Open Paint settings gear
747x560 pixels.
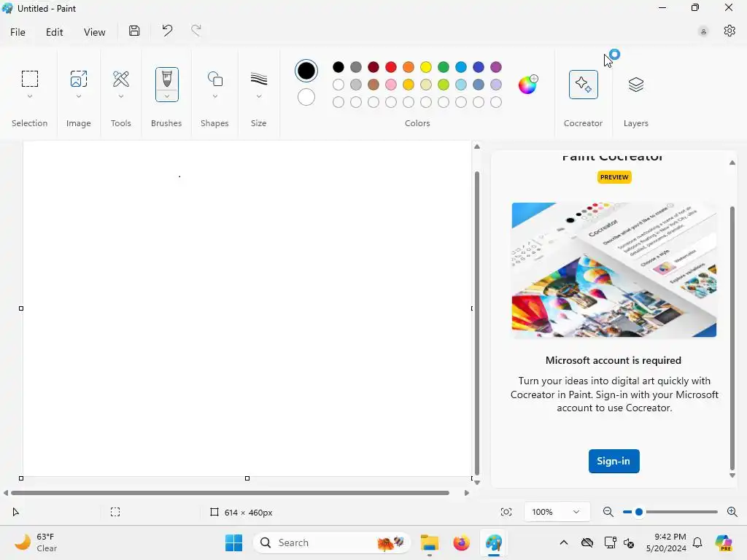point(729,31)
